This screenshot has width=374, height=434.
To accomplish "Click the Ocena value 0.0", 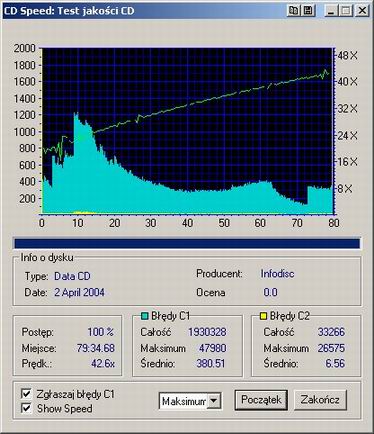I will pyautogui.click(x=270, y=292).
